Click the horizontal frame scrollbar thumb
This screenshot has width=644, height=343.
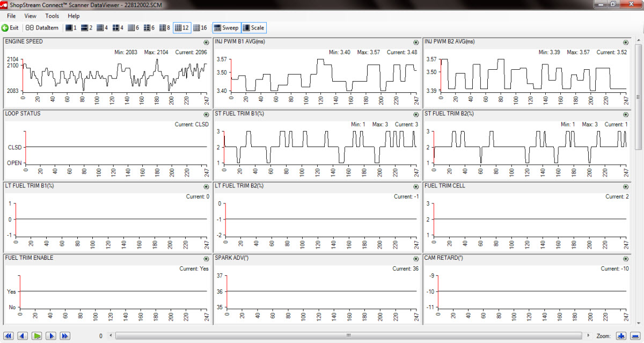(x=348, y=335)
